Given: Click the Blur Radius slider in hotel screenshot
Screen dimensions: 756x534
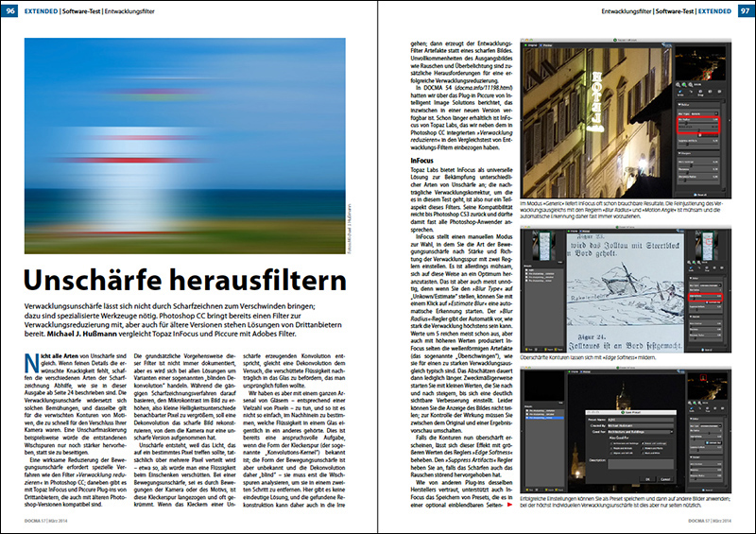Looking at the screenshot, I should tap(698, 123).
